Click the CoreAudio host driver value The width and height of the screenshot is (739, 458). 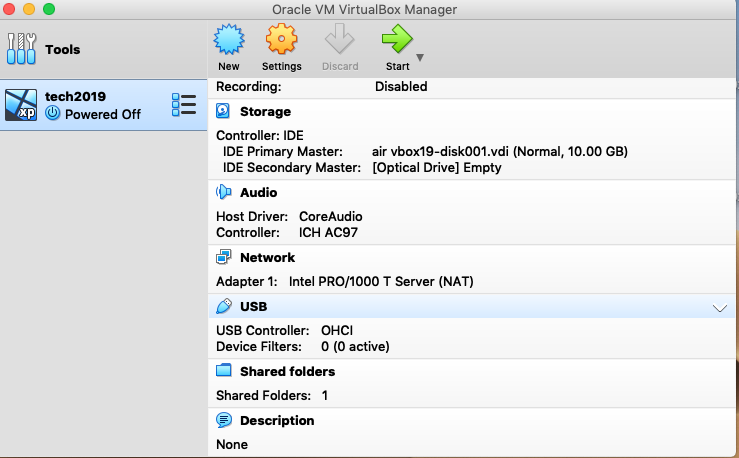click(331, 217)
